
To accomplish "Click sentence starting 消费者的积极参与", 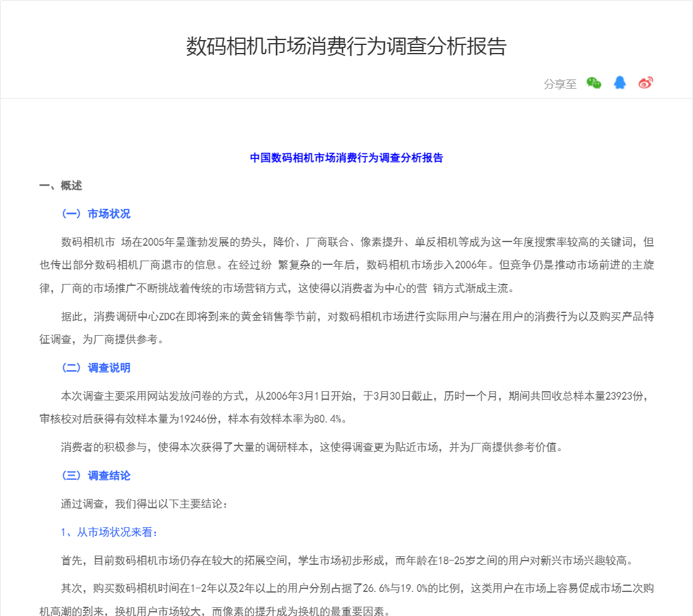I will [x=314, y=447].
